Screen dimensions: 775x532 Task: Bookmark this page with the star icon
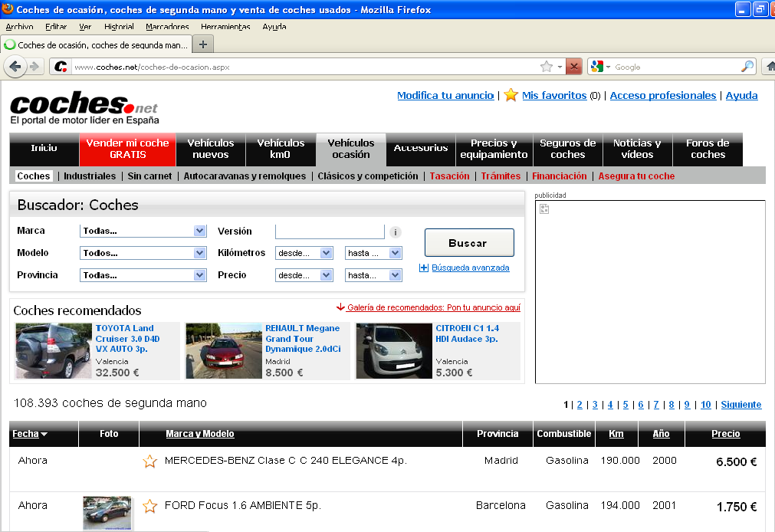pos(546,66)
